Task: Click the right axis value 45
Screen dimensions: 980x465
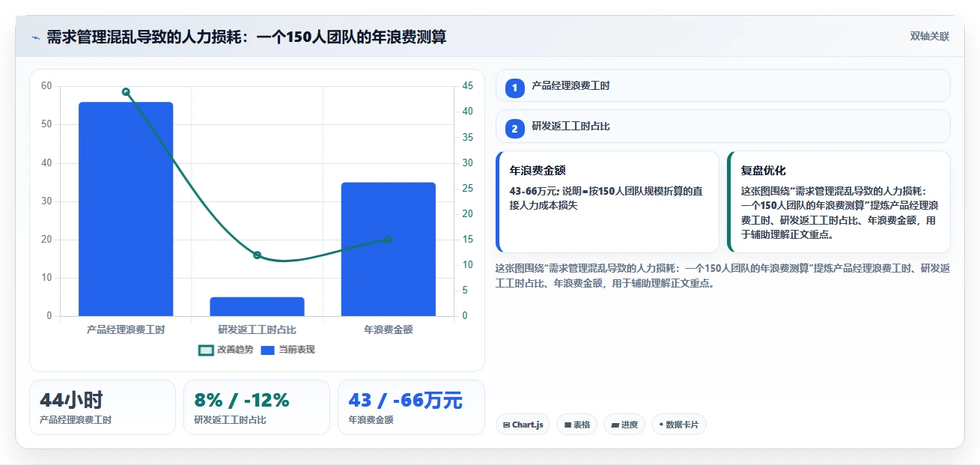Action: point(467,86)
